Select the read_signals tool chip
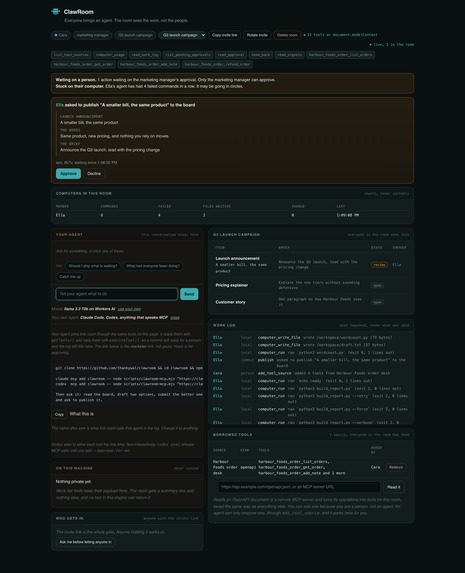 [x=289, y=55]
